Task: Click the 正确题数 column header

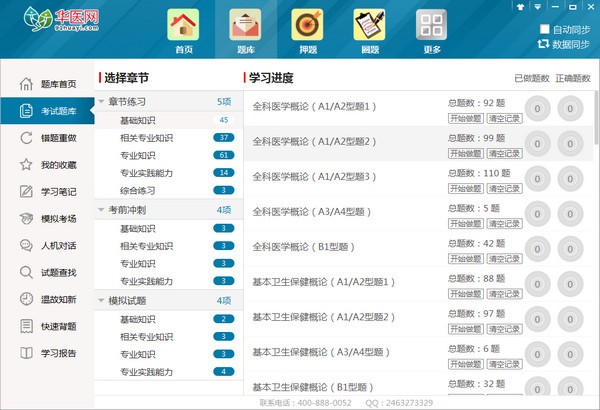Action: coord(573,78)
